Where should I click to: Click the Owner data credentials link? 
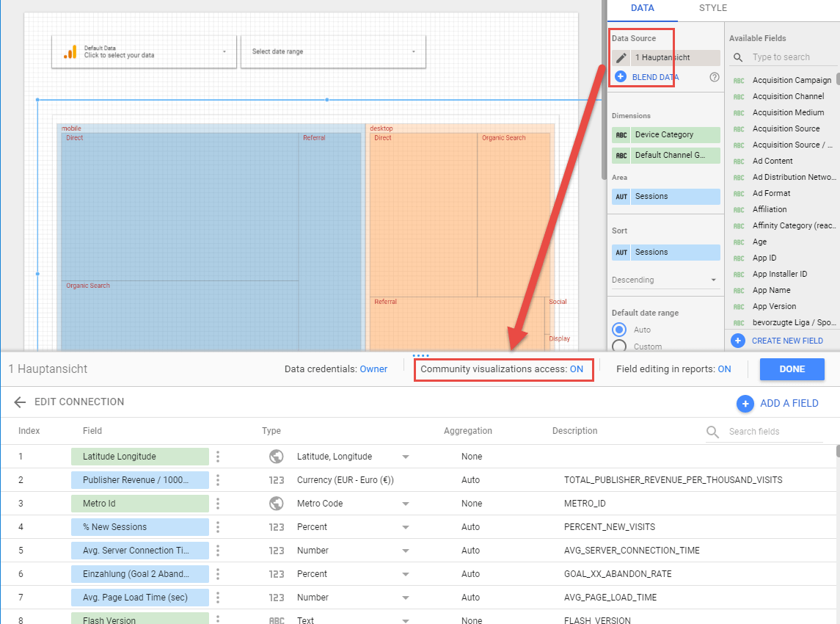click(373, 369)
